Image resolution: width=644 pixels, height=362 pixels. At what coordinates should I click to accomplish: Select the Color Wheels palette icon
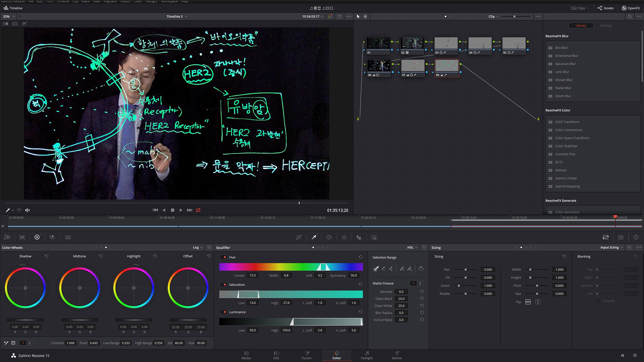point(37,237)
